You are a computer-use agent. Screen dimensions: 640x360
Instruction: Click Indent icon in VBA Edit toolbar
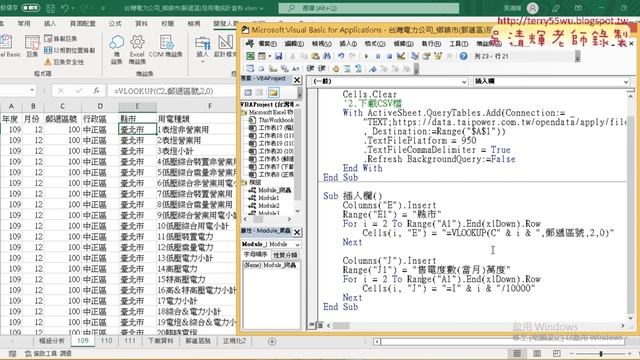click(310, 69)
